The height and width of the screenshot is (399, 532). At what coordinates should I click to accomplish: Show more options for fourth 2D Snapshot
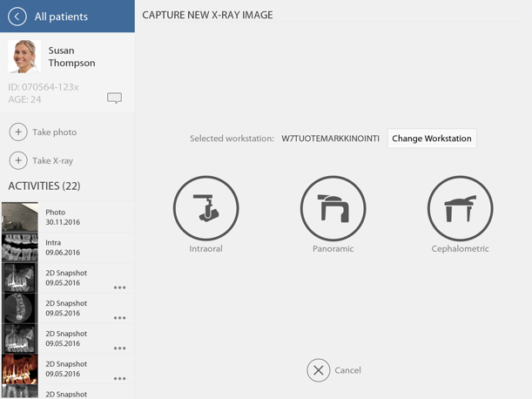point(120,379)
